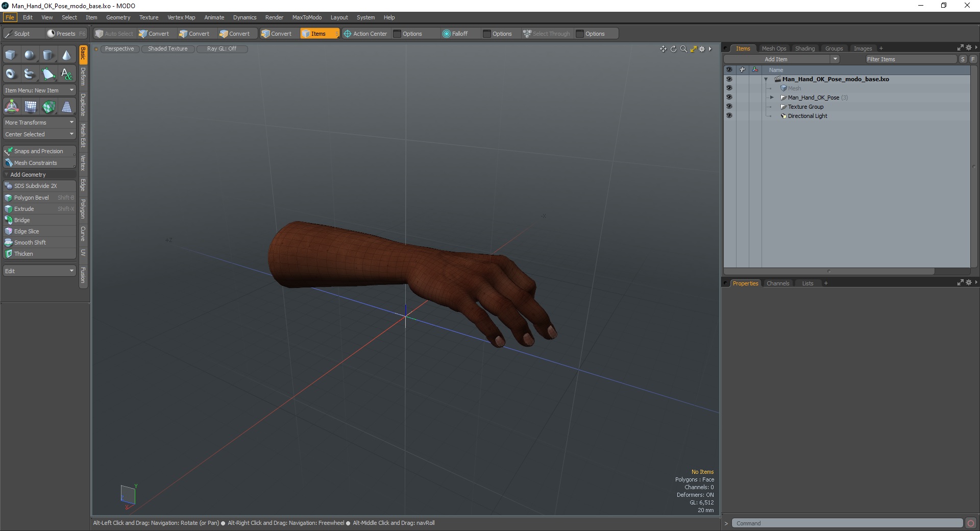Activate the Transform tool icon
Screen dimensions: 980x531
(x=11, y=107)
